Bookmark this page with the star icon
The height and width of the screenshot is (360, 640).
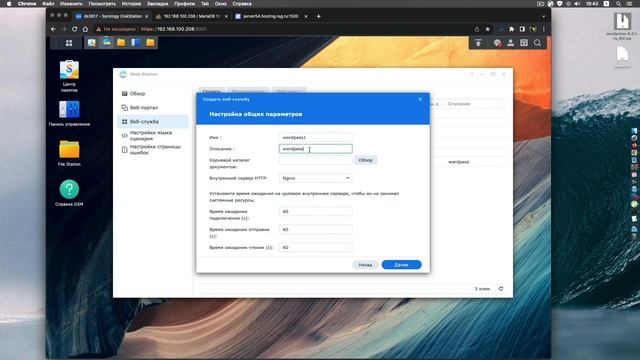pyautogui.click(x=487, y=29)
